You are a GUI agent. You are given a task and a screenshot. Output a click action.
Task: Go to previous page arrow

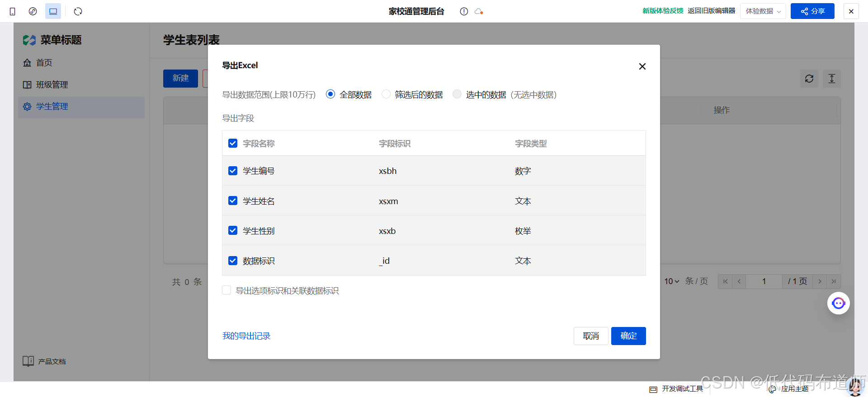(x=739, y=281)
